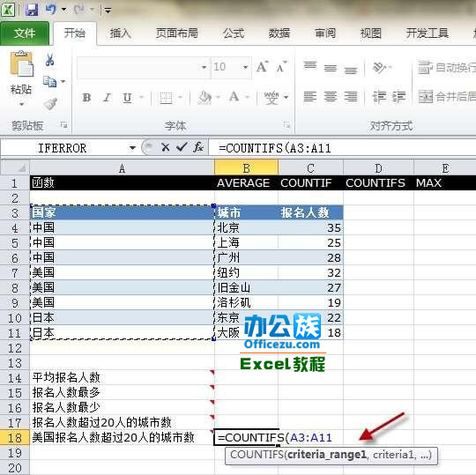The width and height of the screenshot is (476, 475).
Task: Open Customize Quick Access Toolbar dropdown
Action: point(108,11)
